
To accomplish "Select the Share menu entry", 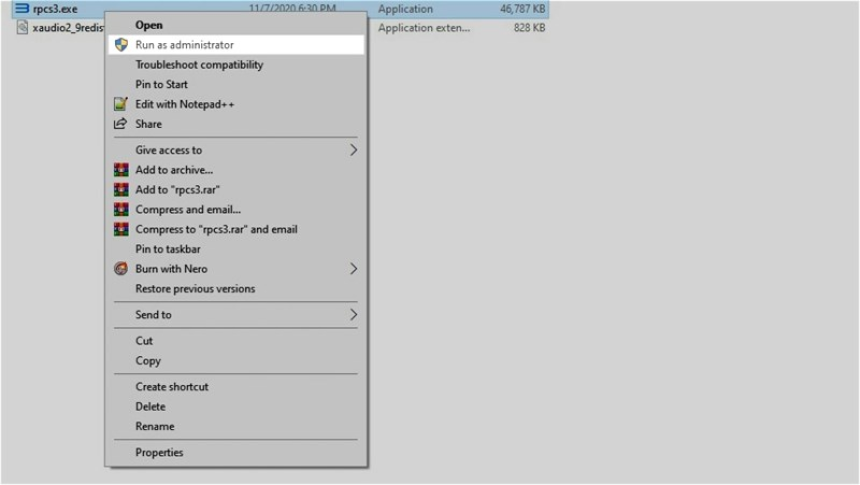I will [x=236, y=124].
